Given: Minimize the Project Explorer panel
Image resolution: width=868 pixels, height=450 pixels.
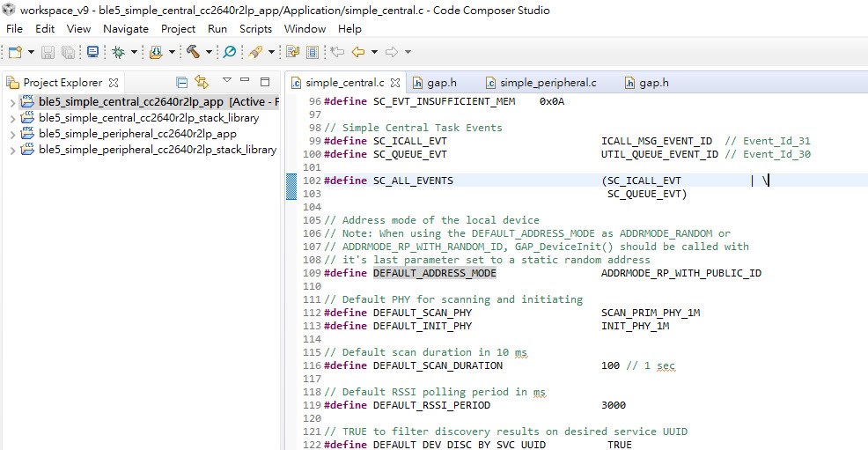Looking at the screenshot, I should 246,80.
